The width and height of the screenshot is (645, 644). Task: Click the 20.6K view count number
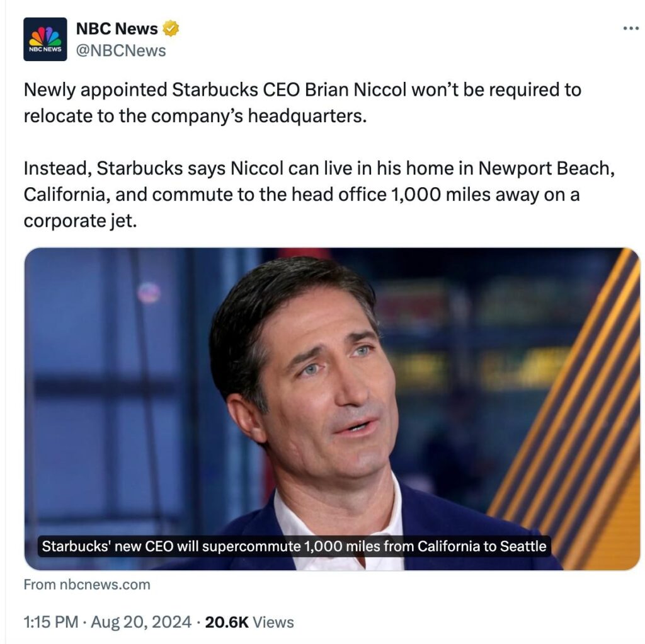227,622
